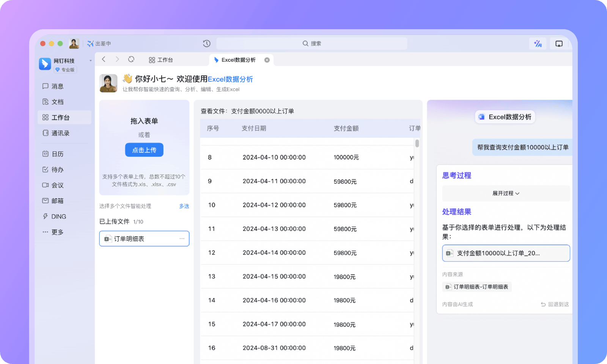
Task: Open 日历 calendar in the sidebar
Action: coord(57,154)
